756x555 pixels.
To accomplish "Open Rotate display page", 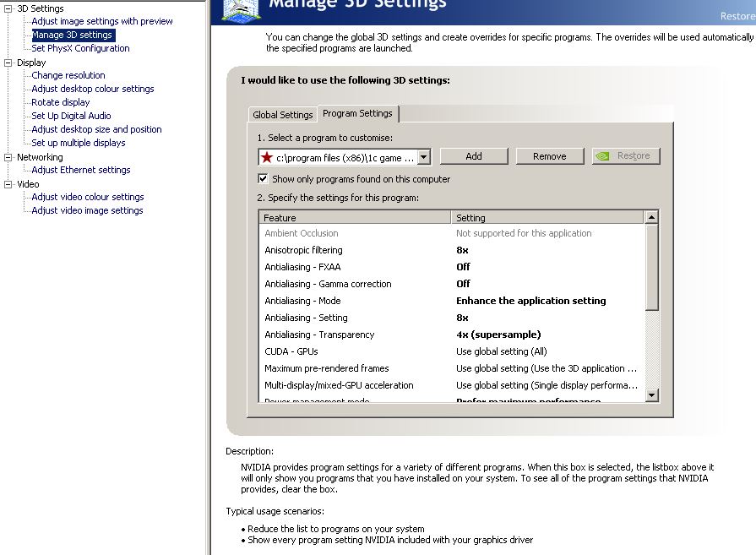I will [x=61, y=102].
